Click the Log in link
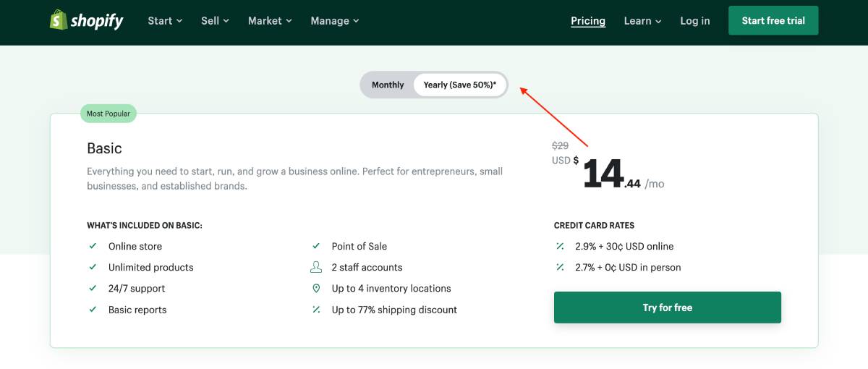The image size is (868, 369). (x=695, y=21)
